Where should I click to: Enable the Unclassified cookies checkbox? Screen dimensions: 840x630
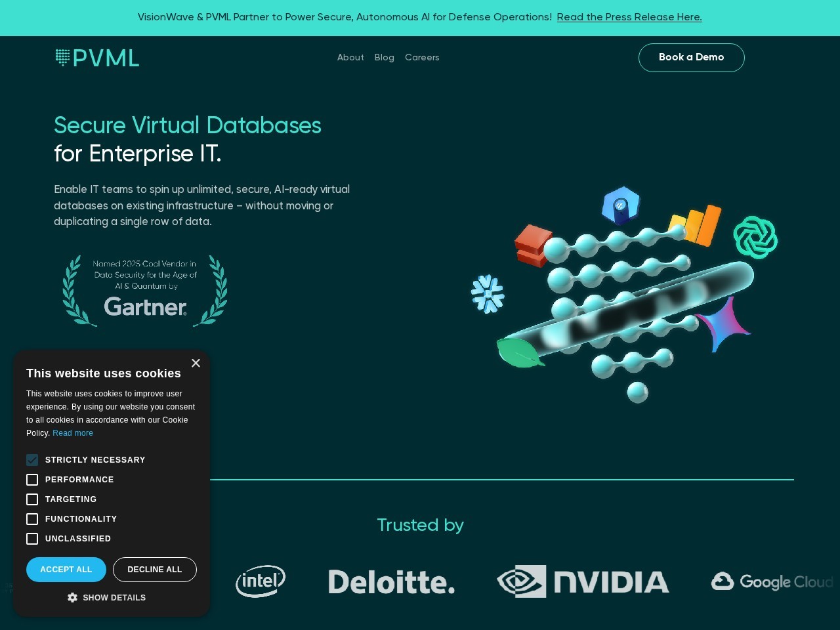click(x=32, y=539)
